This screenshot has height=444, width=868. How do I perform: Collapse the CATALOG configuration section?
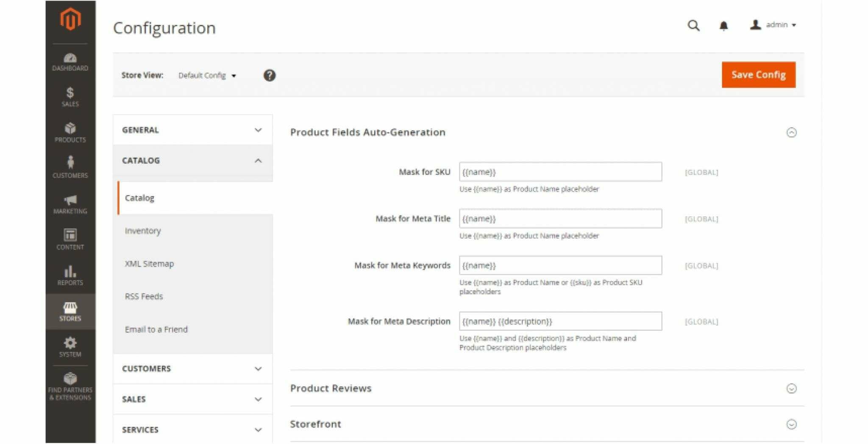[193, 160]
